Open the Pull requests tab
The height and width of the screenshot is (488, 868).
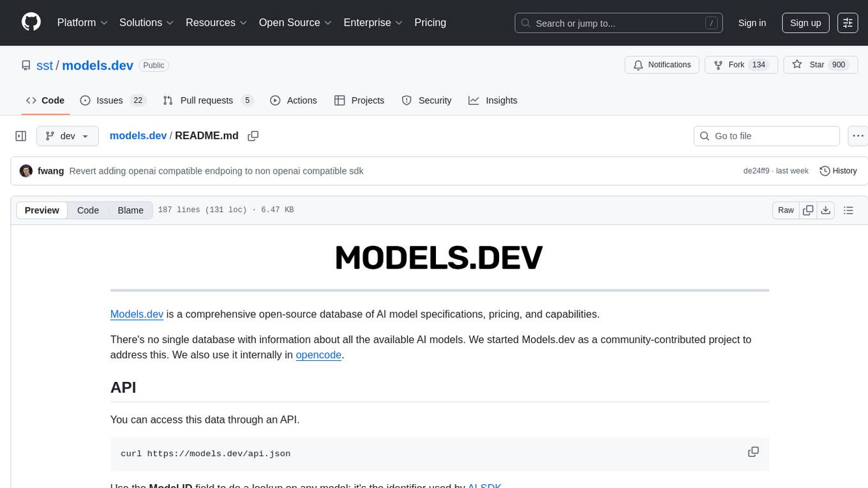pyautogui.click(x=208, y=100)
